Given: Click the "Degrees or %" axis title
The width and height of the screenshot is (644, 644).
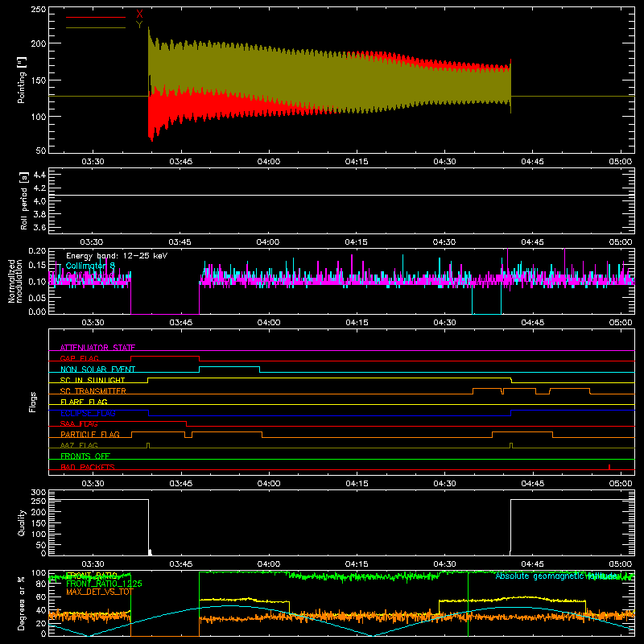Looking at the screenshot, I should click(22, 604).
